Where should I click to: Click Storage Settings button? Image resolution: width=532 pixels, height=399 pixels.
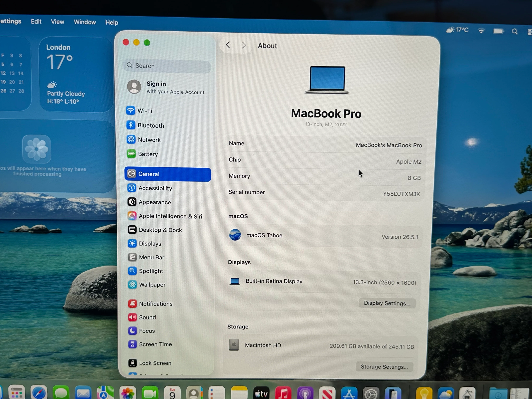(x=384, y=367)
